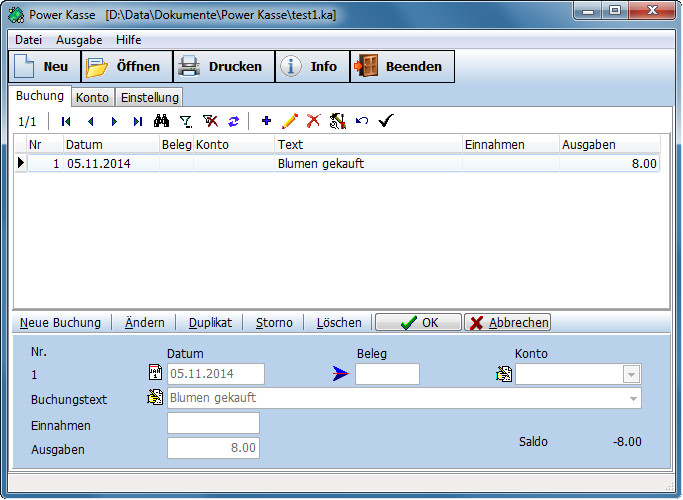Open search with binoculars icon
The width and height of the screenshot is (683, 500).
pos(162,121)
